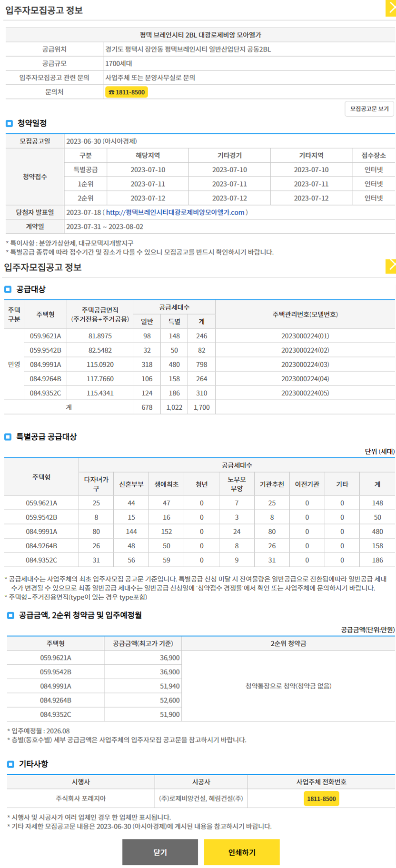Viewport: 396px width, 868px height.
Task: Click 청약통장으로 청약(청약금 없음) text
Action: [288, 686]
